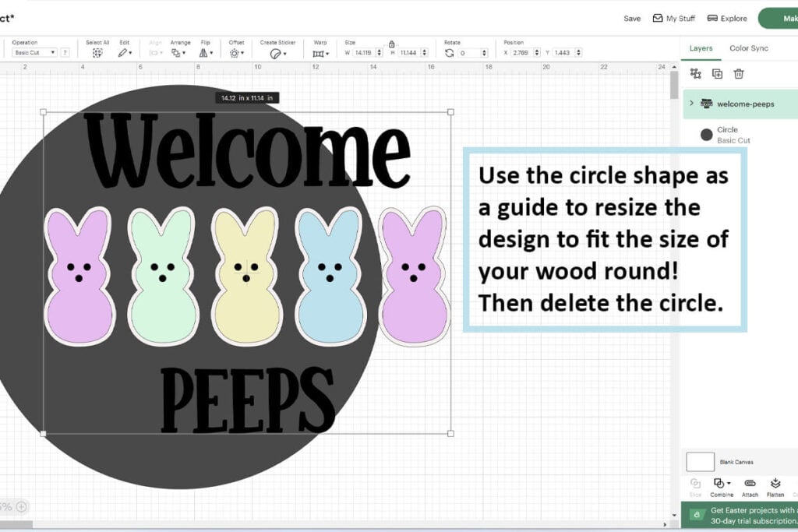Click the Rotate icon
This screenshot has width=798, height=532.
coord(450,53)
